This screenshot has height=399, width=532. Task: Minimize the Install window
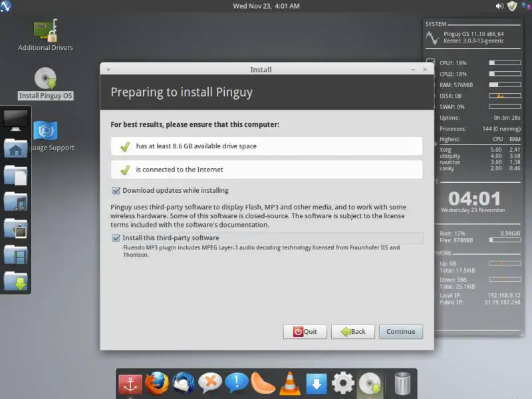[x=413, y=70]
